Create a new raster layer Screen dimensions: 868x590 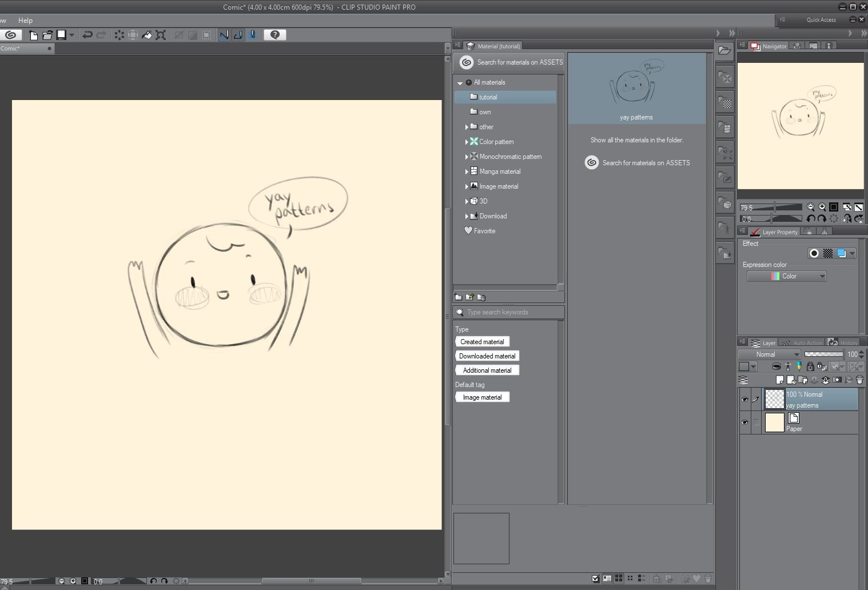(x=779, y=380)
